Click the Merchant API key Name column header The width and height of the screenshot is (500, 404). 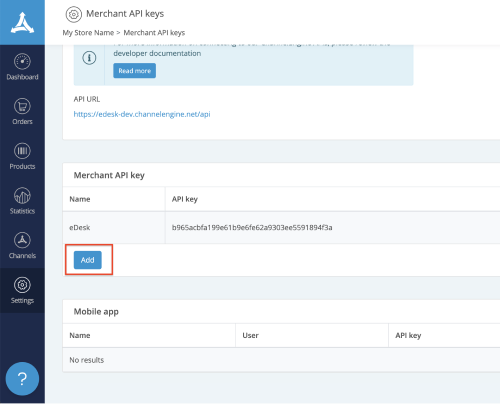[80, 199]
